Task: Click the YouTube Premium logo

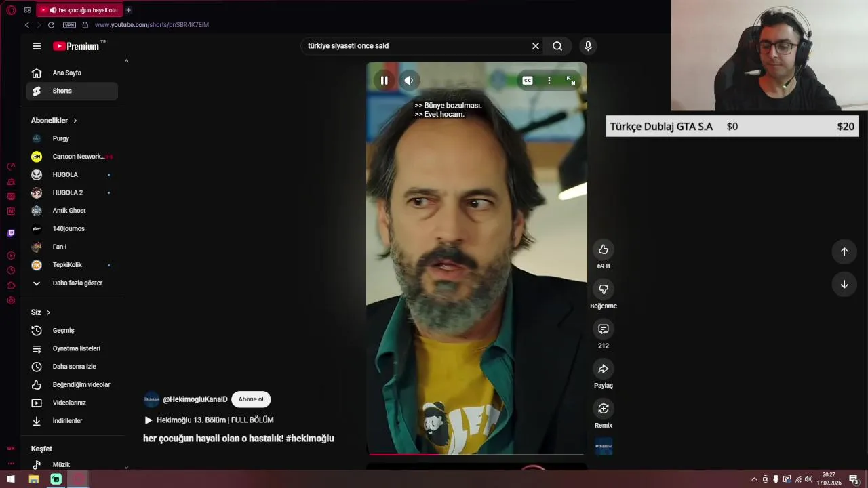Action: click(77, 46)
